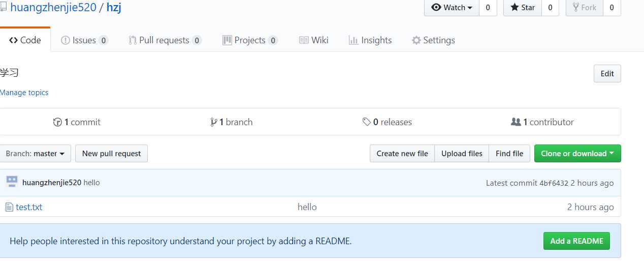644x261 pixels.
Task: Click the commit history clock icon
Action: click(x=57, y=122)
